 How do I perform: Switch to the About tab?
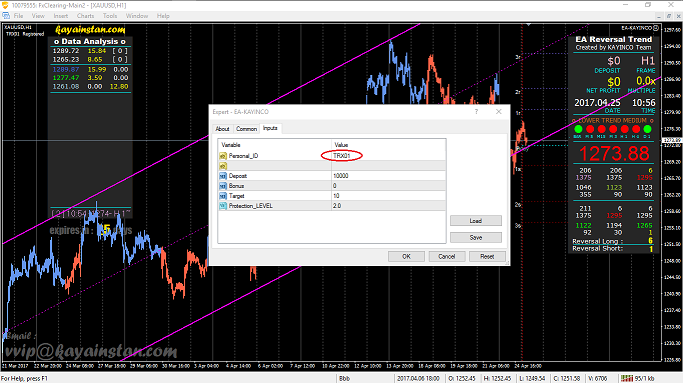(222, 129)
